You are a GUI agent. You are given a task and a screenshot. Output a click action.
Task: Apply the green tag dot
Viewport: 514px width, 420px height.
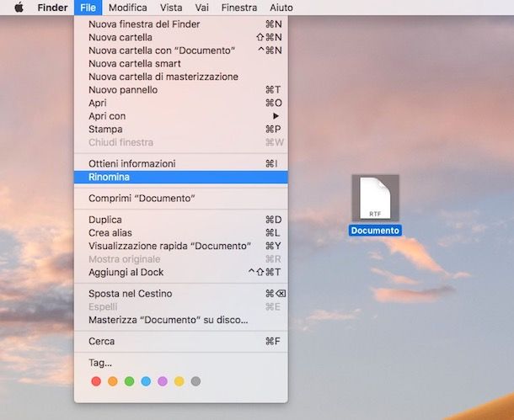coord(129,381)
